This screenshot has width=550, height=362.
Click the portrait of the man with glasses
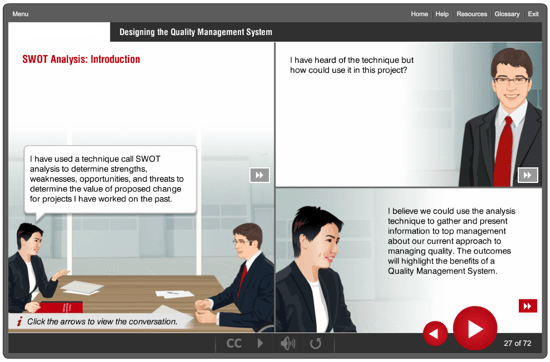coord(501,117)
